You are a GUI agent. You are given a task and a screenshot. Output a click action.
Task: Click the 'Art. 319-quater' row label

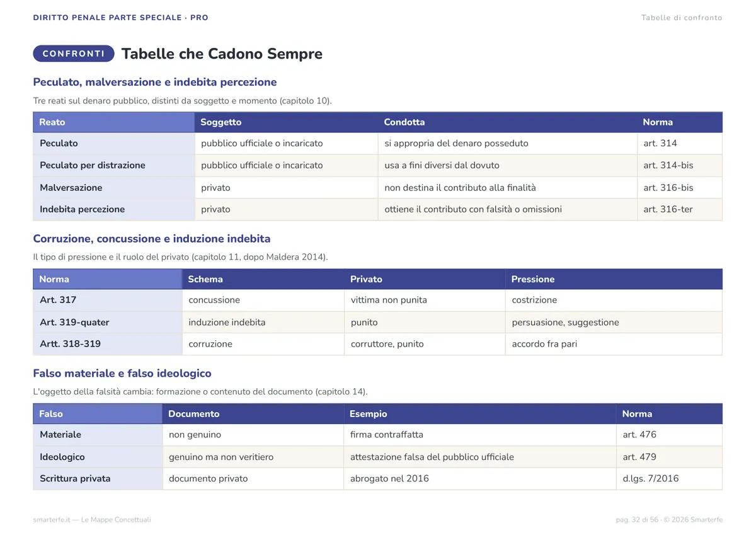(x=108, y=323)
